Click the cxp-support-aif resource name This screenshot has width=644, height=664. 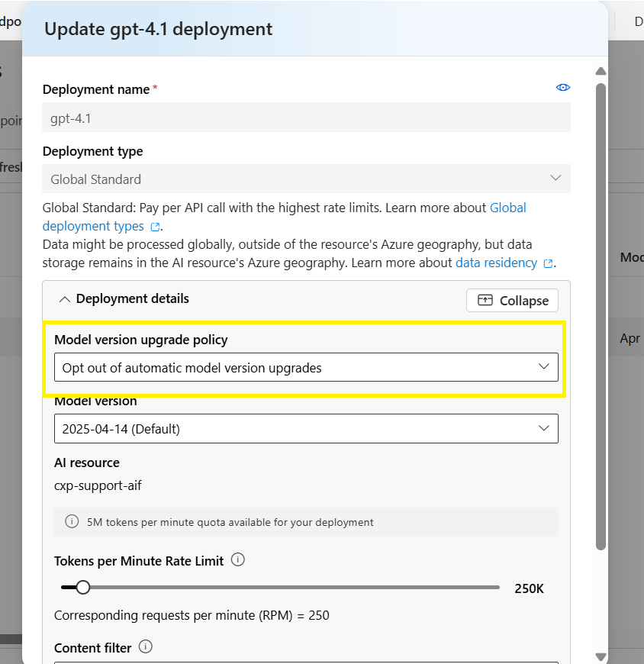click(98, 485)
